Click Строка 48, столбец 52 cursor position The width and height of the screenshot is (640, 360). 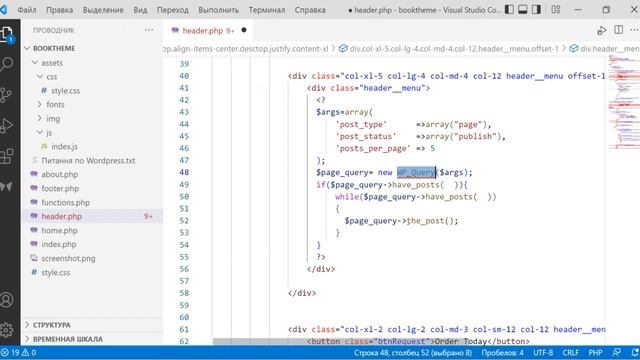pos(413,353)
